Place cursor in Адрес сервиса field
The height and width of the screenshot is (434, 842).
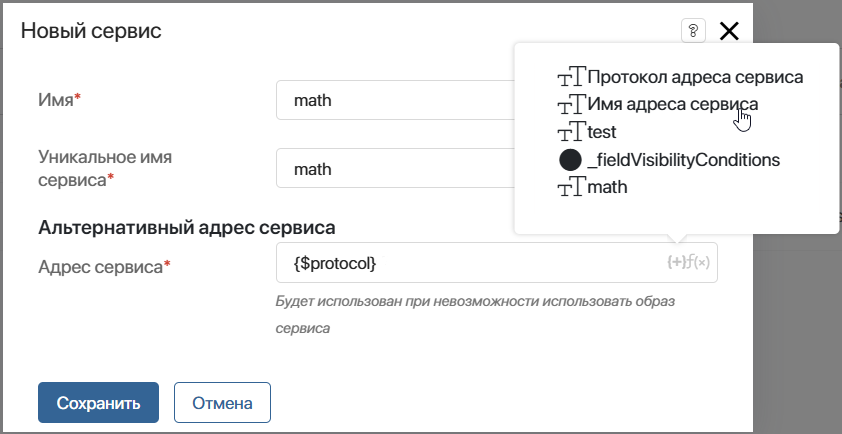(x=497, y=263)
